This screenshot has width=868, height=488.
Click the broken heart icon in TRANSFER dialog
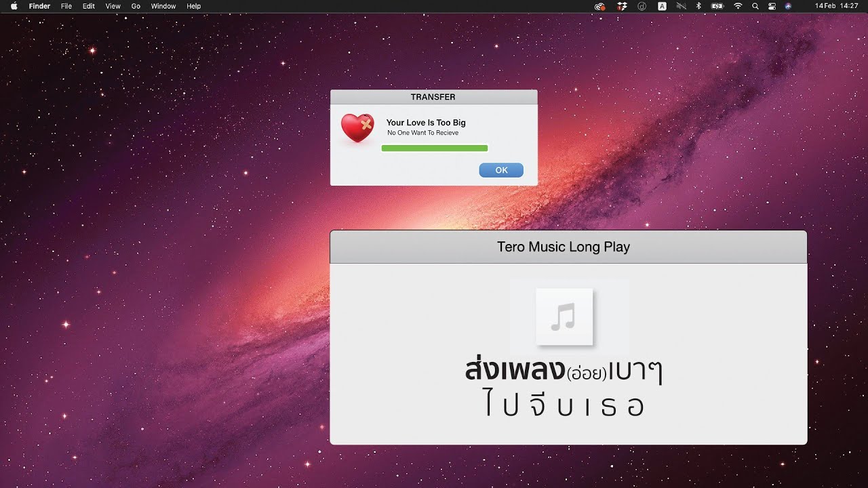(x=357, y=127)
